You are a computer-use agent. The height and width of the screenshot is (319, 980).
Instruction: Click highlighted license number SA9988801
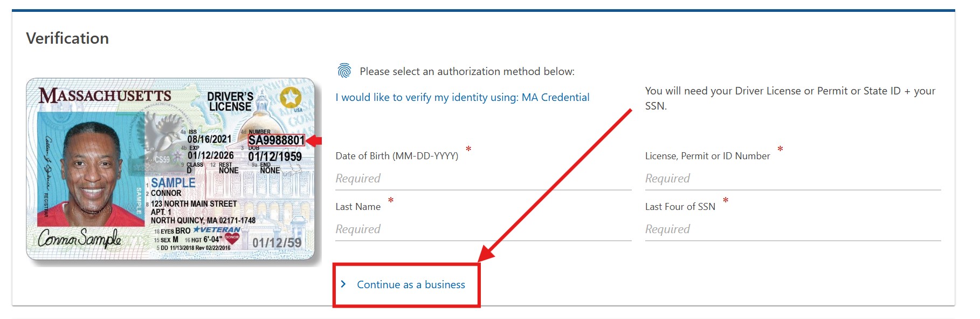(276, 140)
